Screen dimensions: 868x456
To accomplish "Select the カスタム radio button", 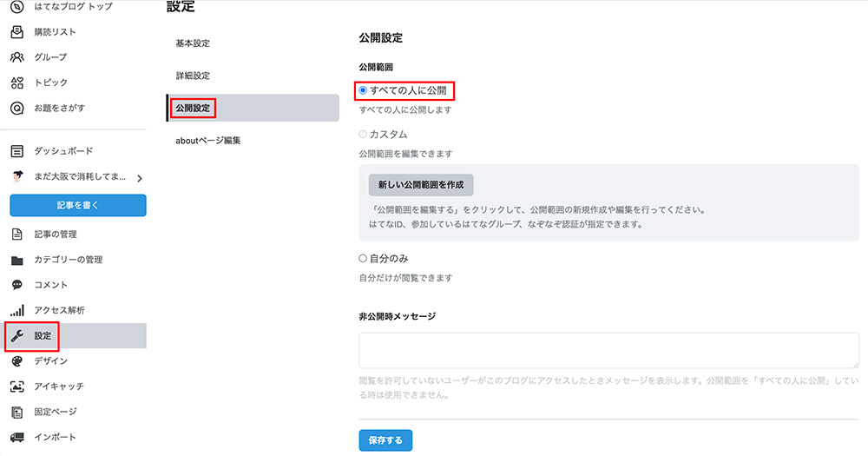I will (x=363, y=134).
